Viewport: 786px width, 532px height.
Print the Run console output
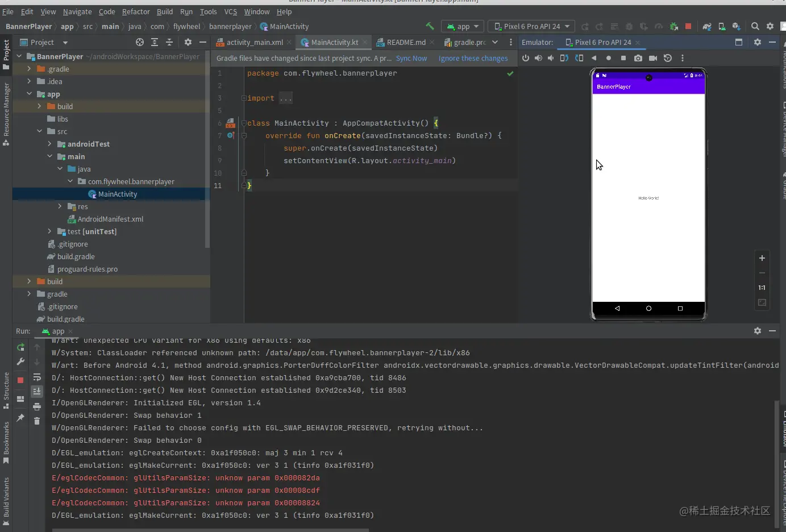click(x=37, y=406)
